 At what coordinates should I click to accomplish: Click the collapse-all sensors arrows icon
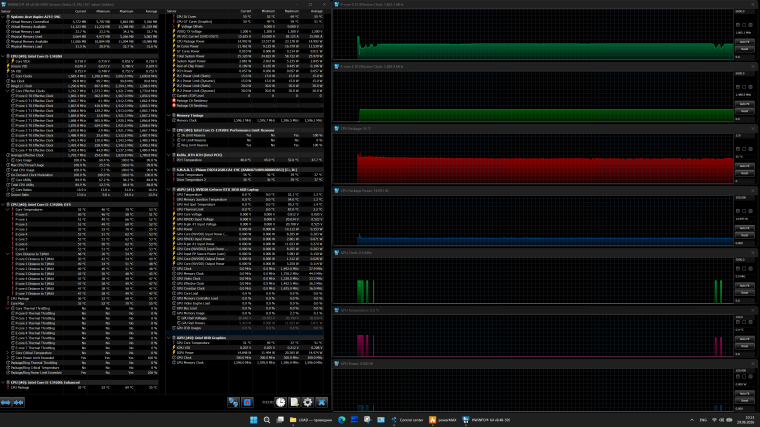[x=18, y=402]
